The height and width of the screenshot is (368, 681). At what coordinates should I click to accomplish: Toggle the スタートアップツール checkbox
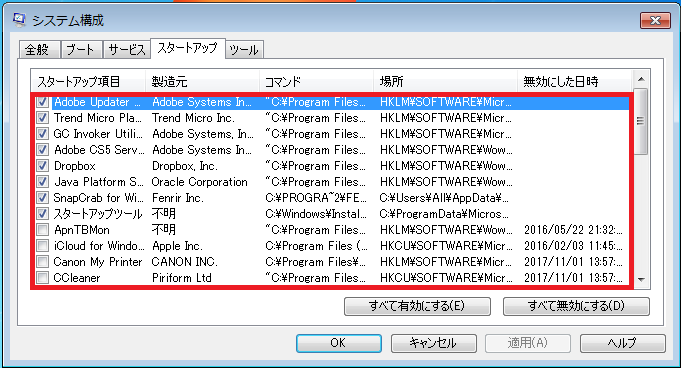tap(42, 214)
